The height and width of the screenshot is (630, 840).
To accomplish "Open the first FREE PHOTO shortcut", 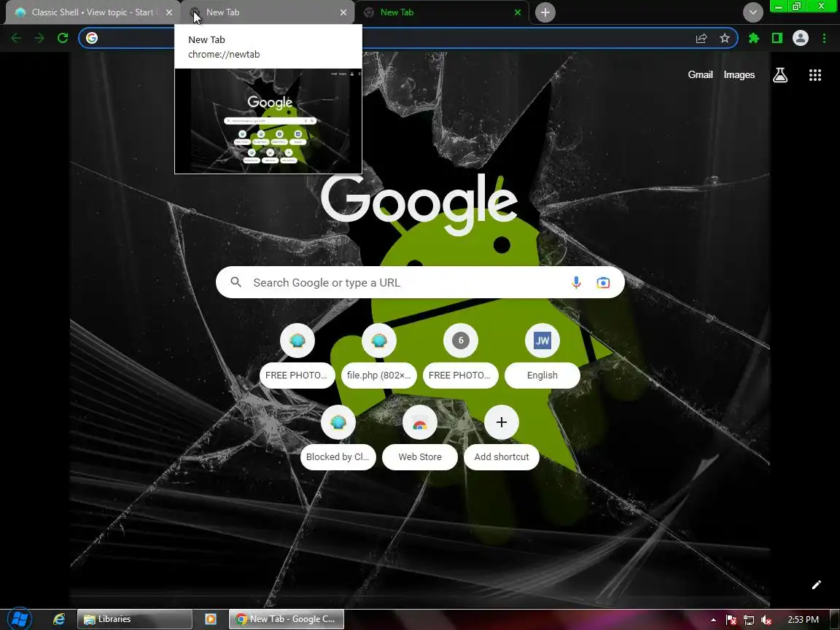I will click(297, 357).
